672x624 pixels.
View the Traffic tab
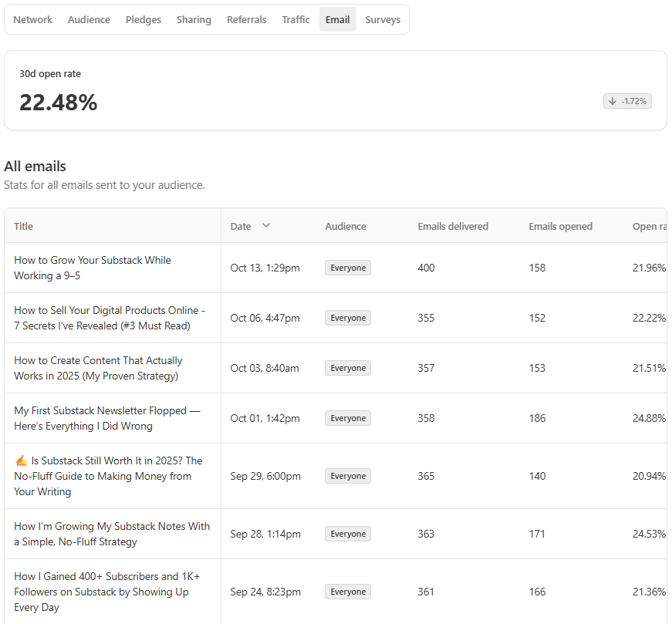(x=295, y=20)
